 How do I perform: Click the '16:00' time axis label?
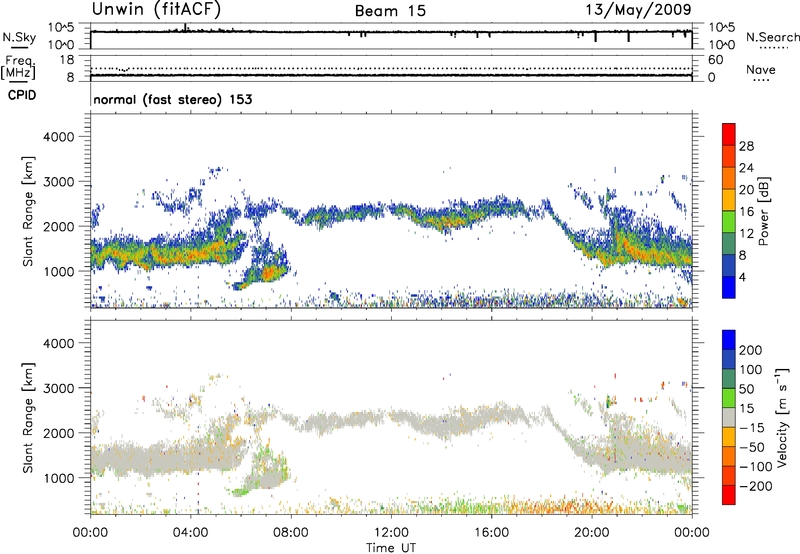491,532
